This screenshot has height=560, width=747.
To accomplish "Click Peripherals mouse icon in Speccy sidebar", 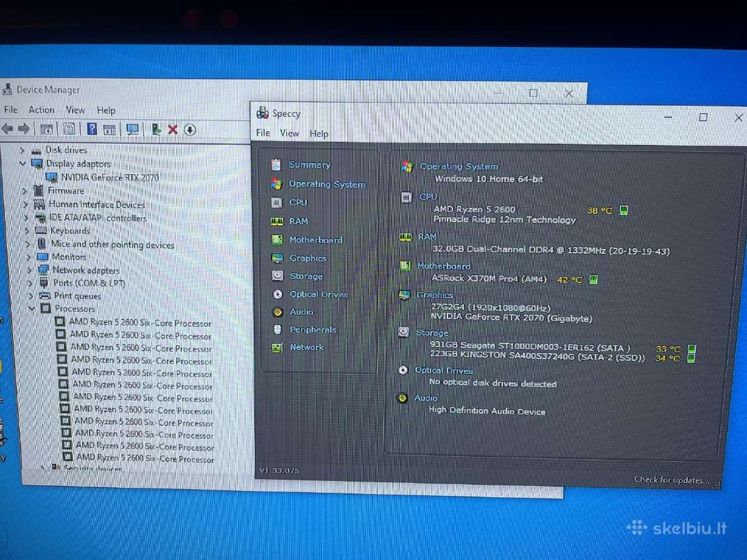I will coord(278,329).
